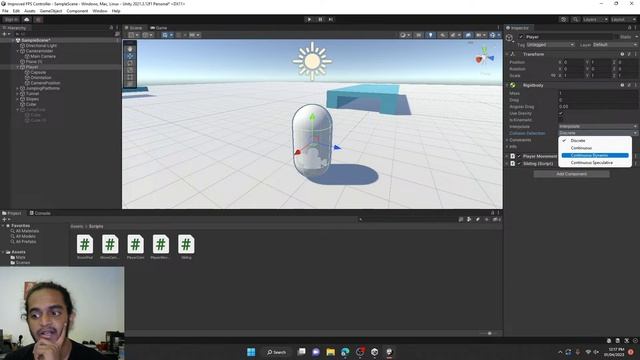This screenshot has width=640, height=360.
Task: Click the Search box on the taskbar
Action: pos(276,352)
